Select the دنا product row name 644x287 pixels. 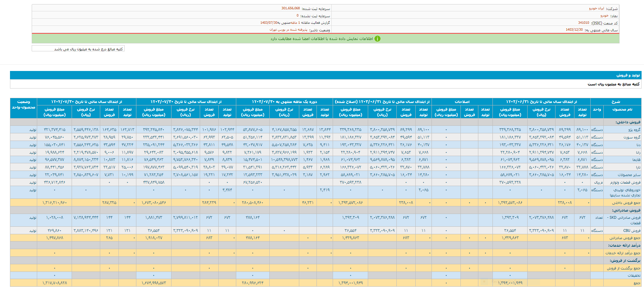tap(638, 145)
